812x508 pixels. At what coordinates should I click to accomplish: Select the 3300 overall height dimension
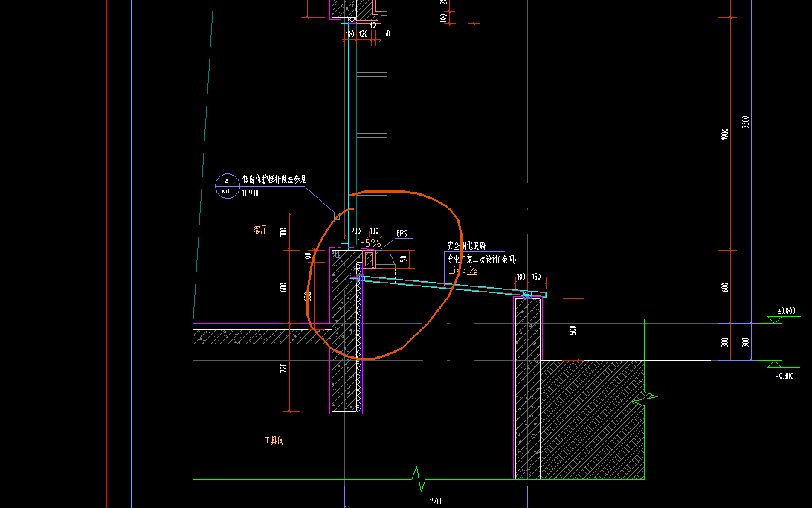click(745, 122)
